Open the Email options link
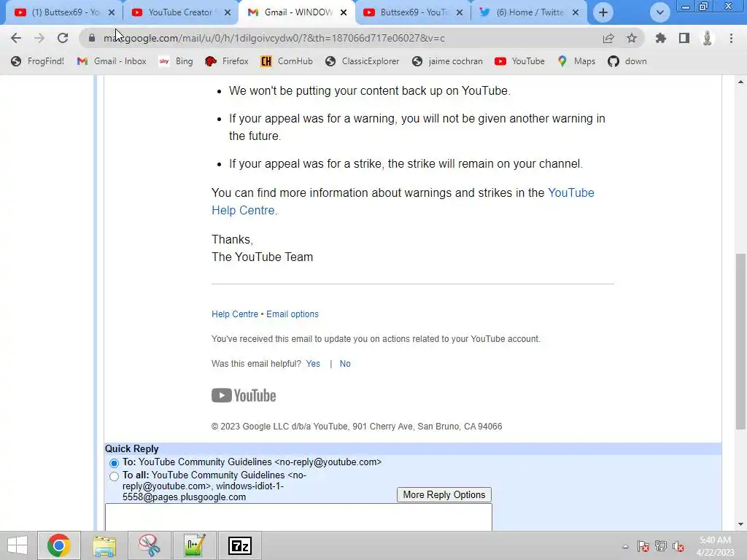The image size is (747, 560). (293, 314)
